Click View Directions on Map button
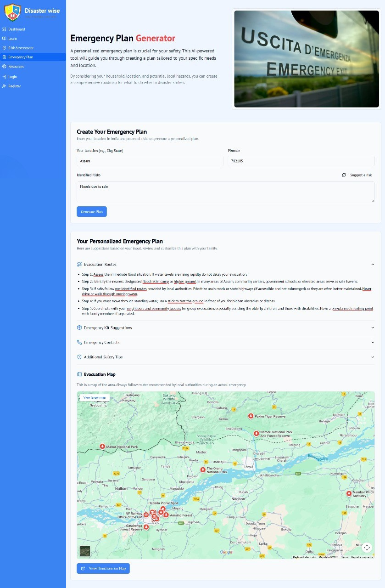385x588 pixels. point(103,569)
